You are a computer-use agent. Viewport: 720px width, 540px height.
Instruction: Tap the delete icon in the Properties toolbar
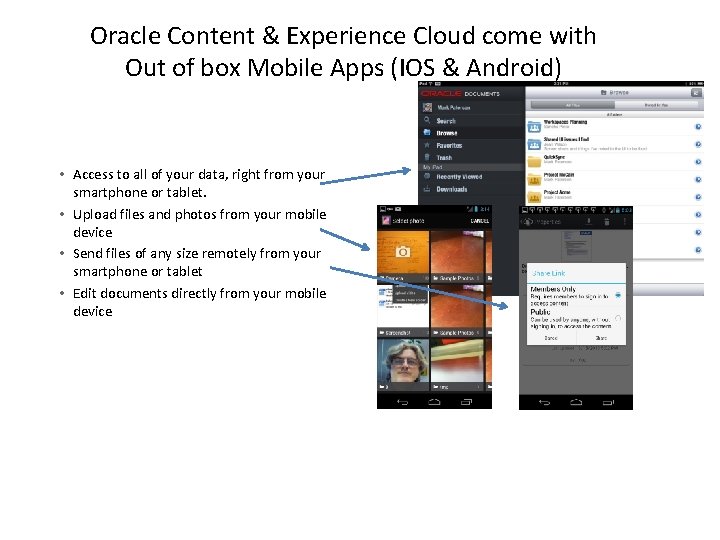click(606, 222)
